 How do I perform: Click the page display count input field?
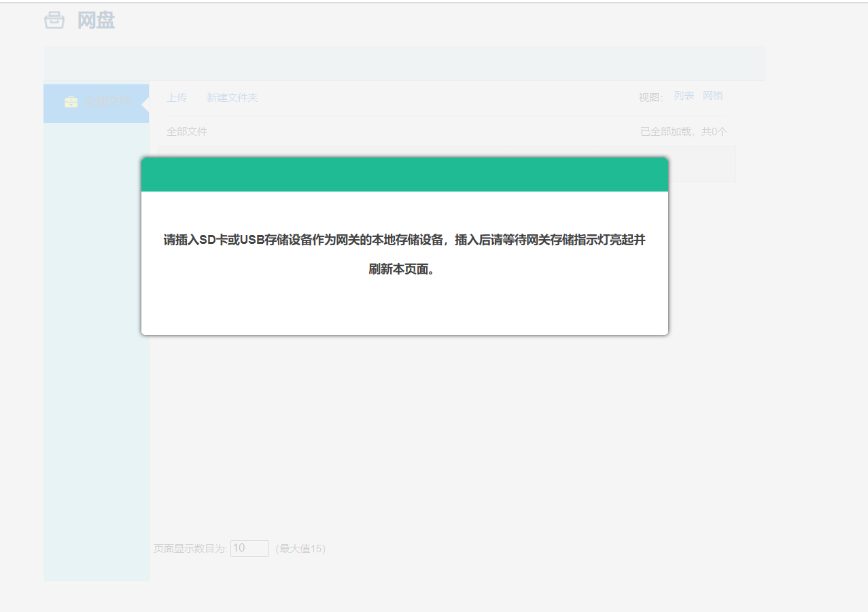point(249,548)
